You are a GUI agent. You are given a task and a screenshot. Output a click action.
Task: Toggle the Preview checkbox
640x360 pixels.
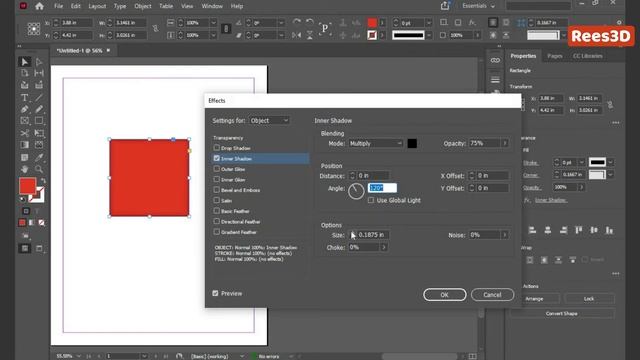[x=216, y=293]
